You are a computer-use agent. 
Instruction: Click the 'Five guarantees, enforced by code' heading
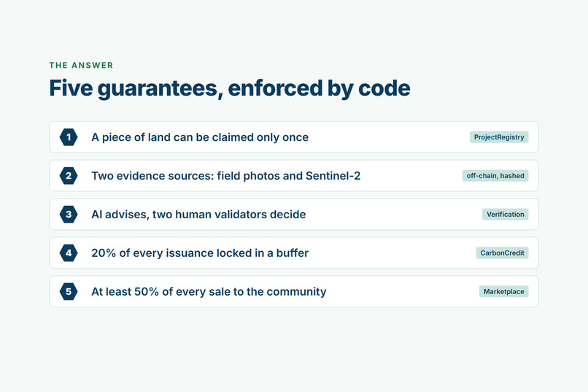(x=230, y=88)
